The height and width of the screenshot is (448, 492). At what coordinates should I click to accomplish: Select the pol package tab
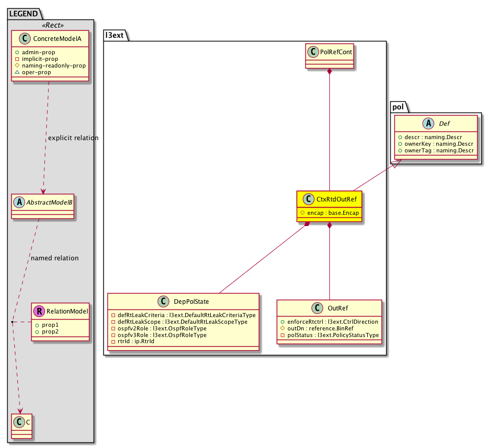[398, 108]
